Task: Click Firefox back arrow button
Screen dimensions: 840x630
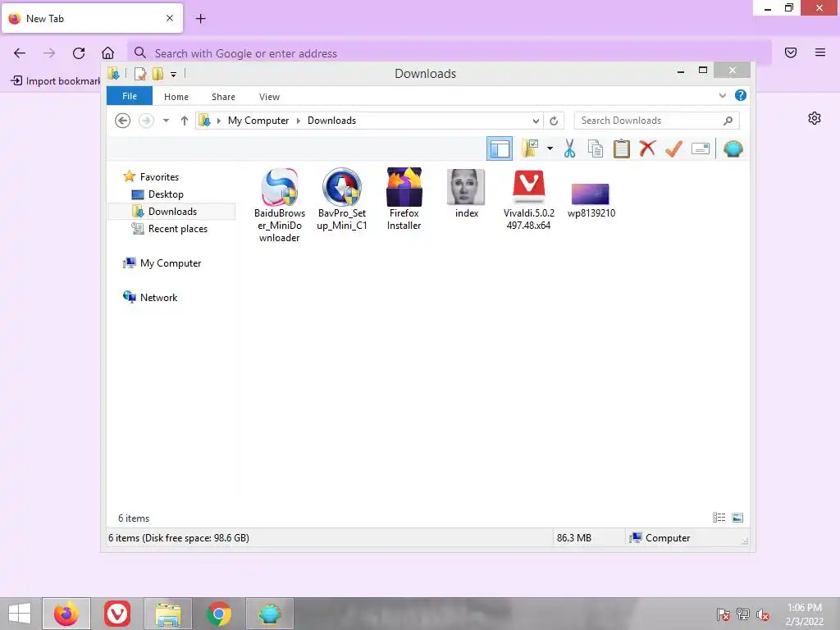Action: tap(20, 52)
